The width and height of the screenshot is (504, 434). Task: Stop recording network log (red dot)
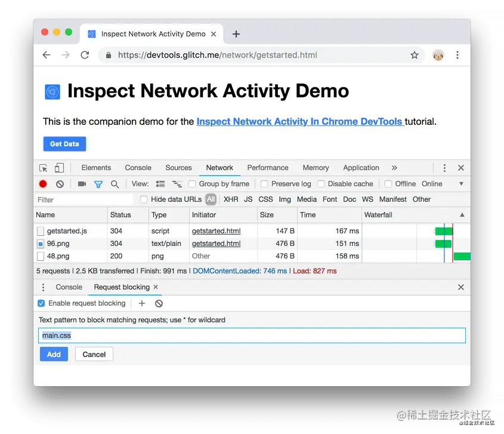click(43, 184)
